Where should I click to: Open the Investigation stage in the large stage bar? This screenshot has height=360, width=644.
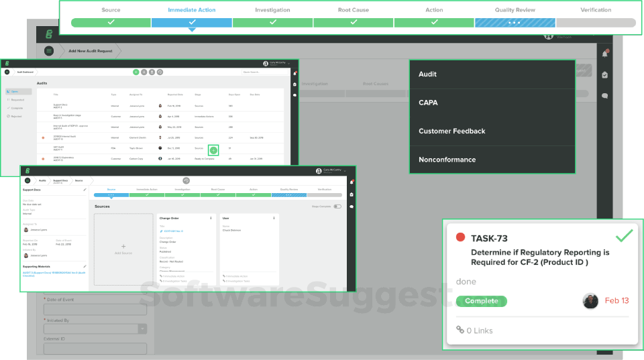coord(273,22)
